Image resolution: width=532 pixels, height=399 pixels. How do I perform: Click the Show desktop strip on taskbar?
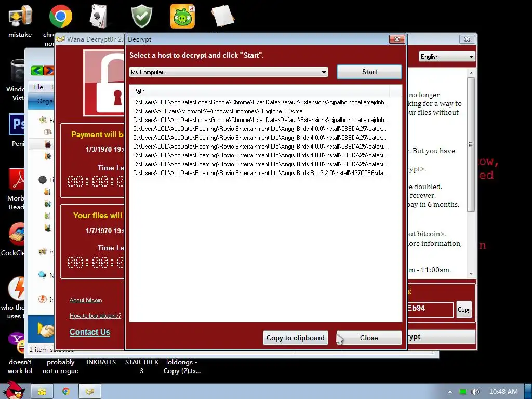tap(528, 392)
